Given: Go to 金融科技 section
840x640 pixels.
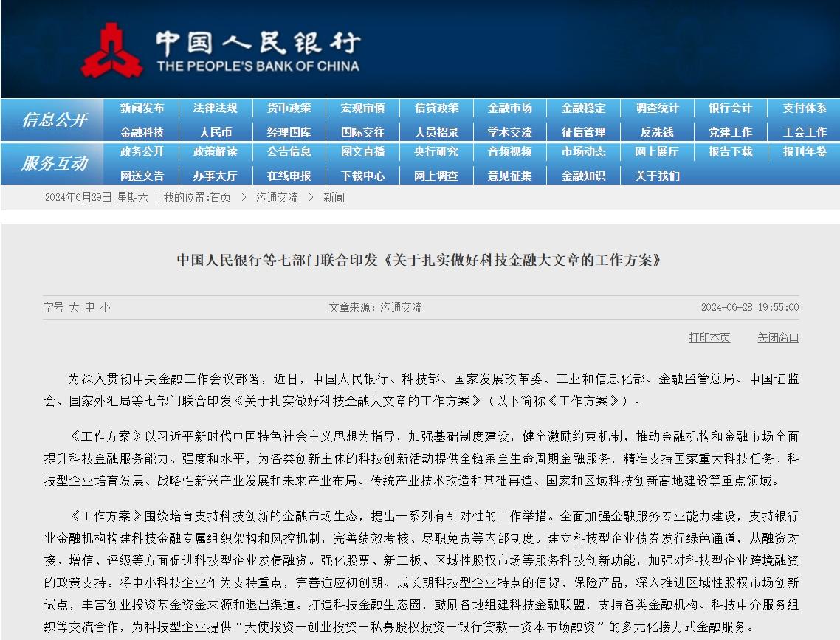Looking at the screenshot, I should click(142, 132).
